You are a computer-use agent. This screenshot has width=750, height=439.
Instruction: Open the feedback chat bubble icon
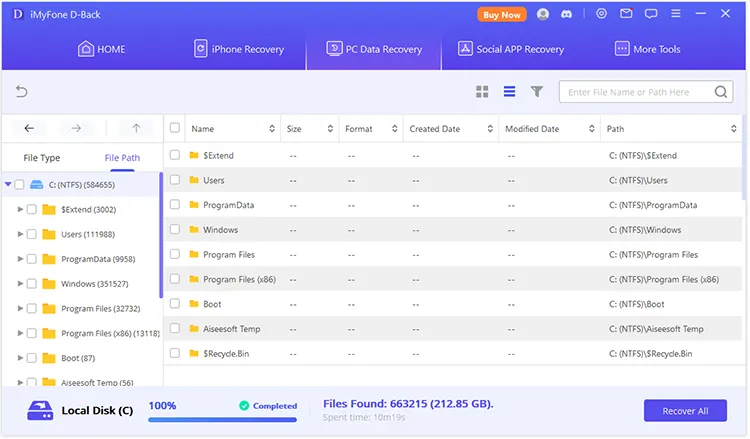tap(651, 14)
